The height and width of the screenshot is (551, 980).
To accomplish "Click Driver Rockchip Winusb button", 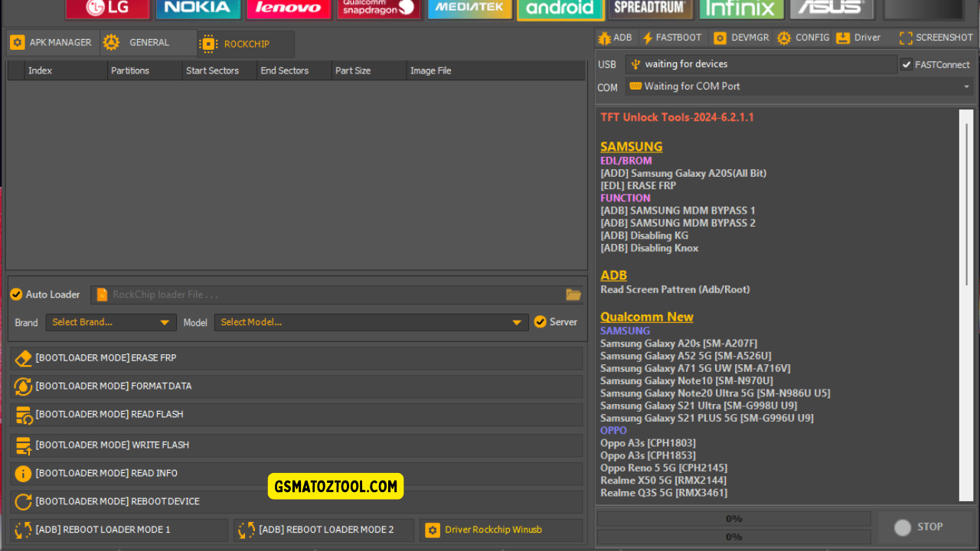I will tap(492, 530).
